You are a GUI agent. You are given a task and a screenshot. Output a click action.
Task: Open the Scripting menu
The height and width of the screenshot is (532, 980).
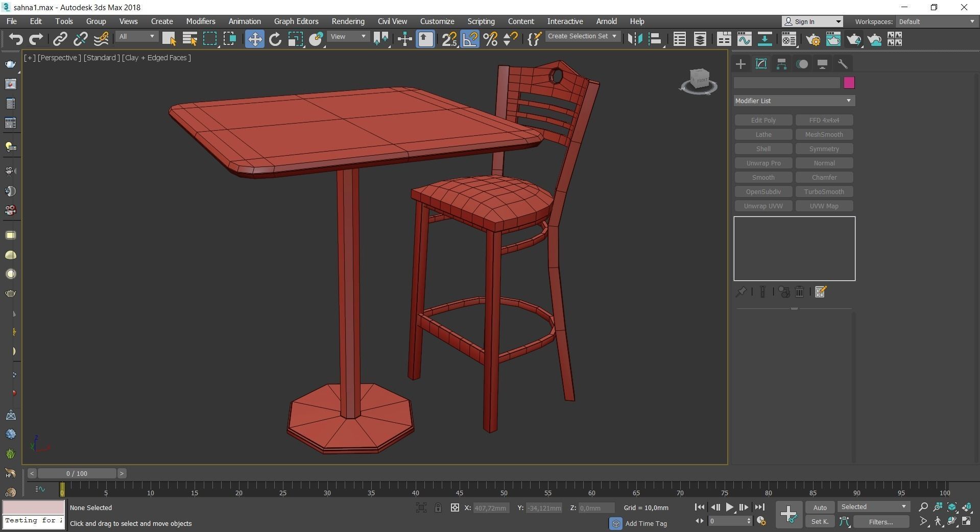[x=481, y=21]
